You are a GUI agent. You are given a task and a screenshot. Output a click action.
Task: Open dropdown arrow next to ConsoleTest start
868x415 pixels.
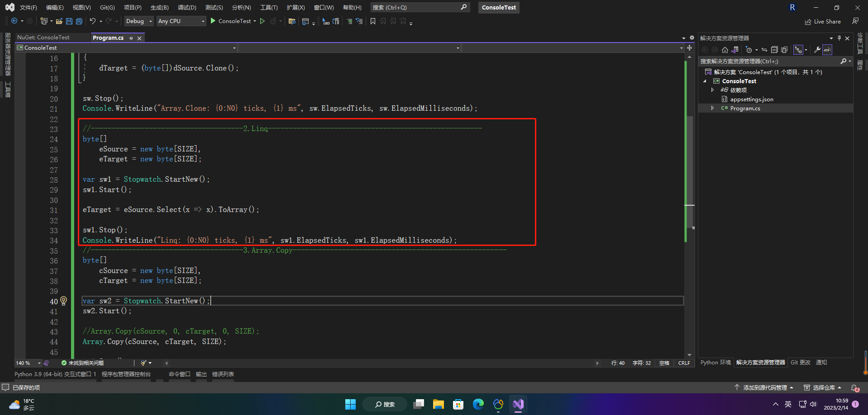[x=255, y=21]
